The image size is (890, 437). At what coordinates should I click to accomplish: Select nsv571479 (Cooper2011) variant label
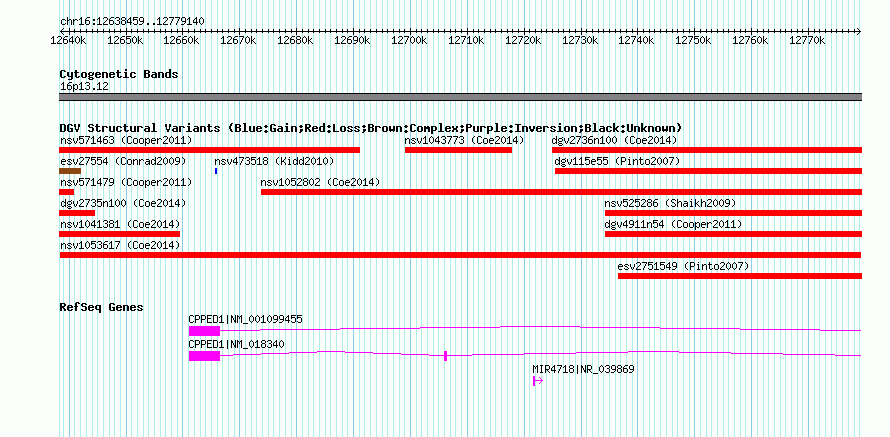coord(126,182)
